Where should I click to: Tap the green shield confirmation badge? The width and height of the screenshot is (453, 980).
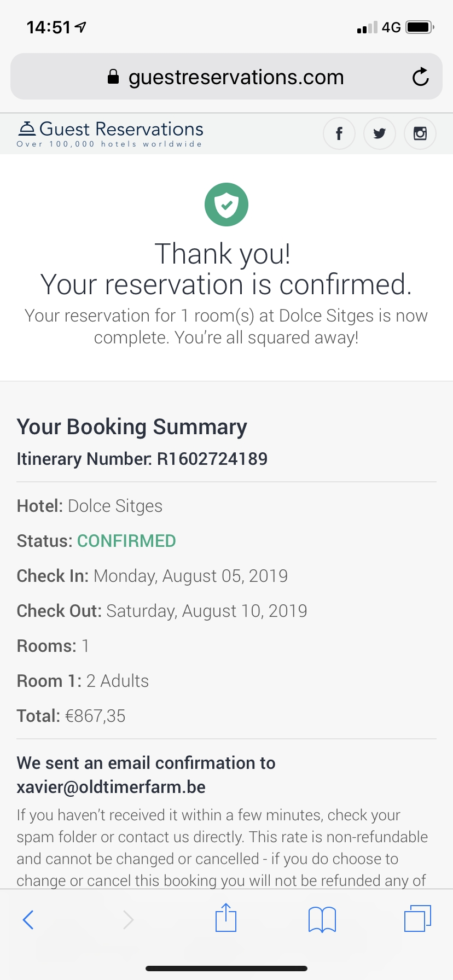[x=226, y=205]
